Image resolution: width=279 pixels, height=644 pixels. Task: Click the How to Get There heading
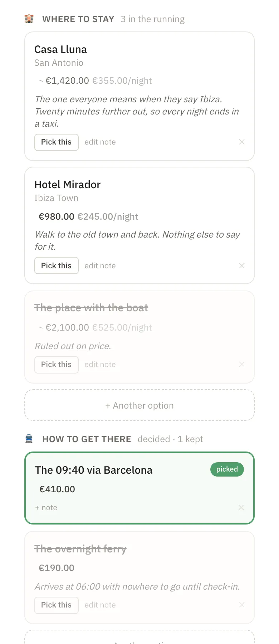click(87, 439)
